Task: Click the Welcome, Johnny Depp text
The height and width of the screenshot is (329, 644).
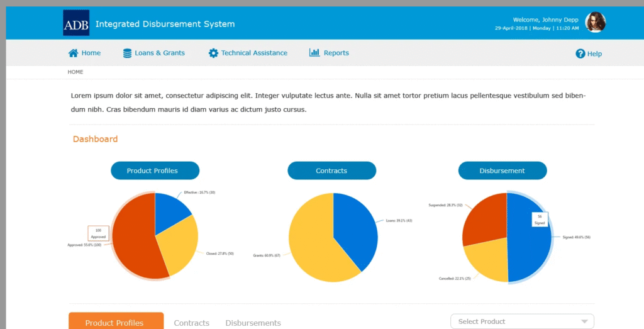Action: coord(545,20)
